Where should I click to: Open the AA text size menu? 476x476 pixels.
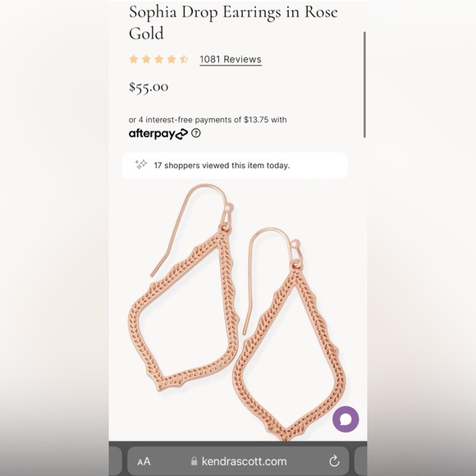coord(144,462)
